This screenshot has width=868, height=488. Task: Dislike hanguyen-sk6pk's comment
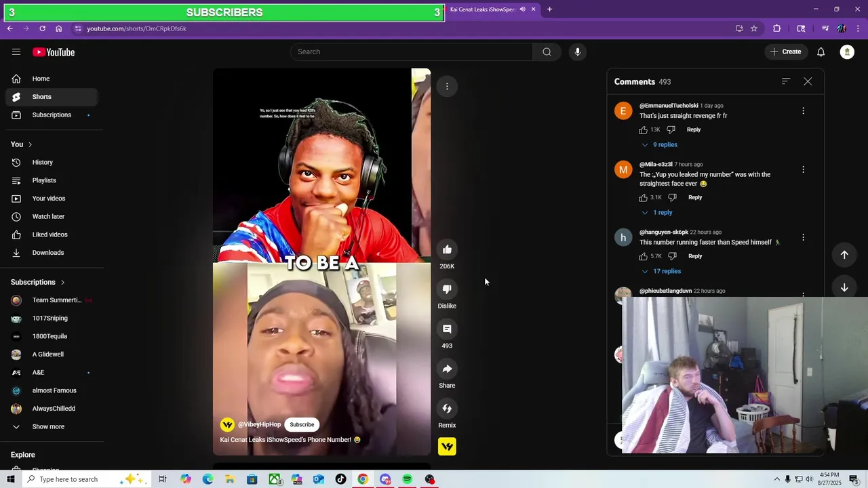pyautogui.click(x=672, y=256)
